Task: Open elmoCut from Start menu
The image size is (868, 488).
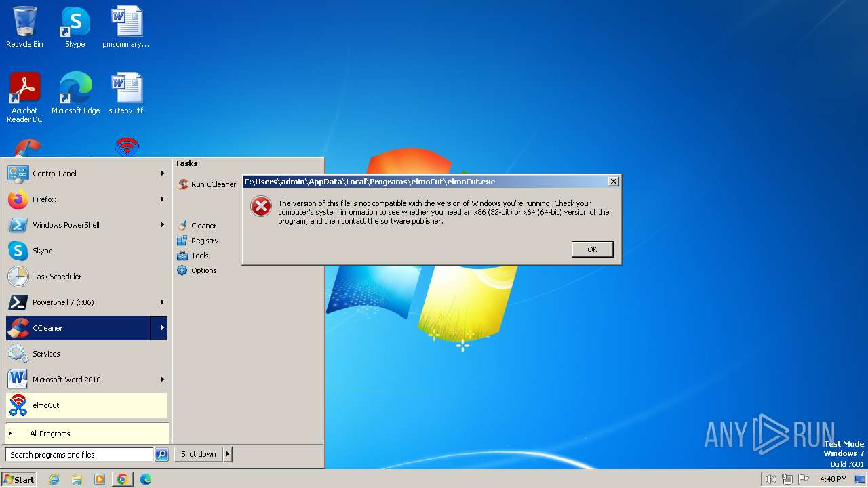Action: 87,405
